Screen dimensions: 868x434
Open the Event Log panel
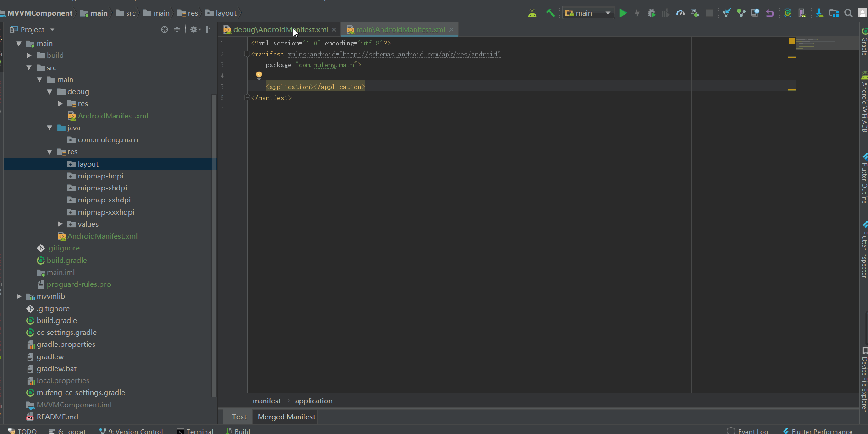pyautogui.click(x=747, y=431)
